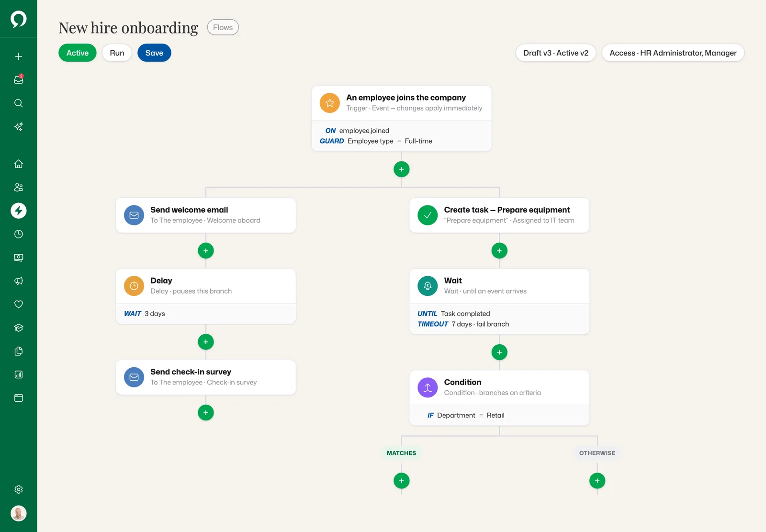Click the Run button
Viewport: 766px width, 532px height.
(117, 53)
